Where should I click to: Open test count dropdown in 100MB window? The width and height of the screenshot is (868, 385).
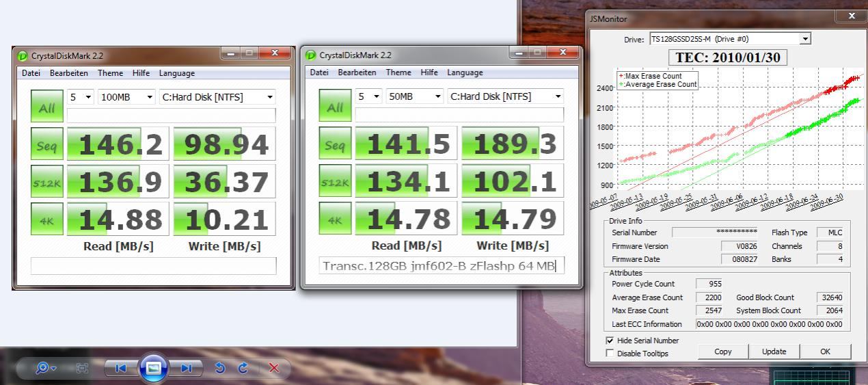80,97
